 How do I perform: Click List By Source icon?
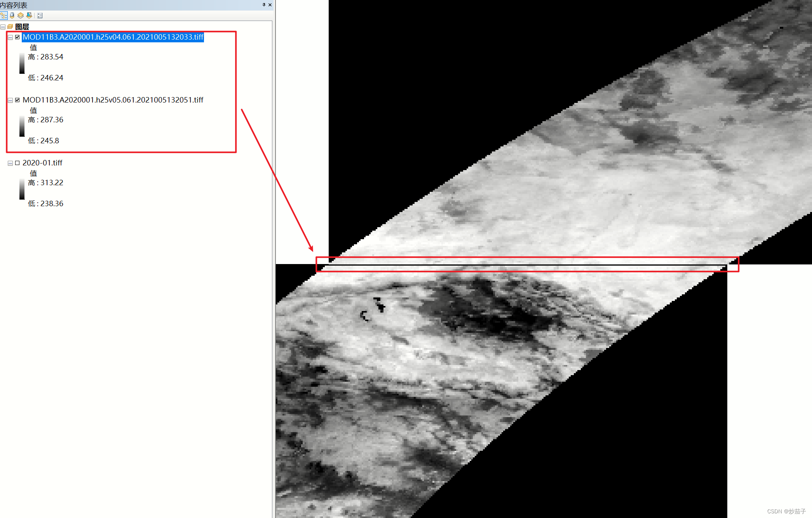pyautogui.click(x=12, y=16)
